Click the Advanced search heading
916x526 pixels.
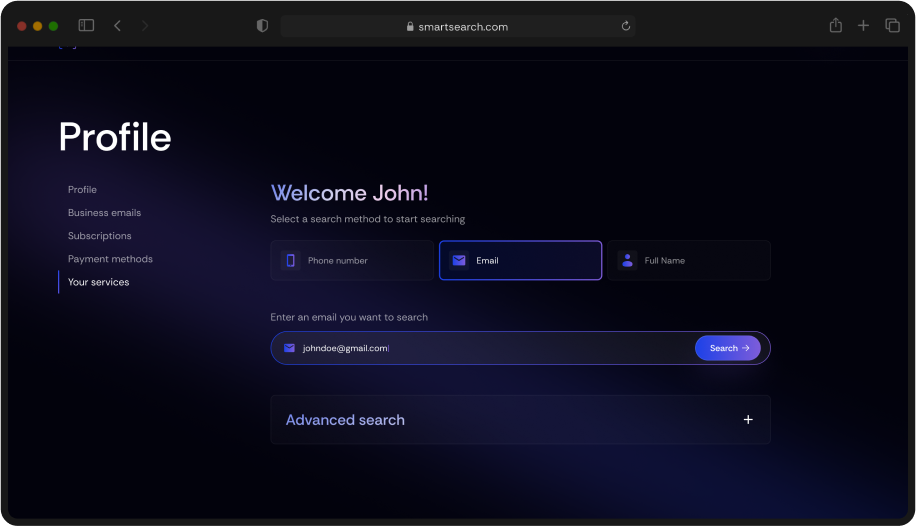click(x=345, y=420)
